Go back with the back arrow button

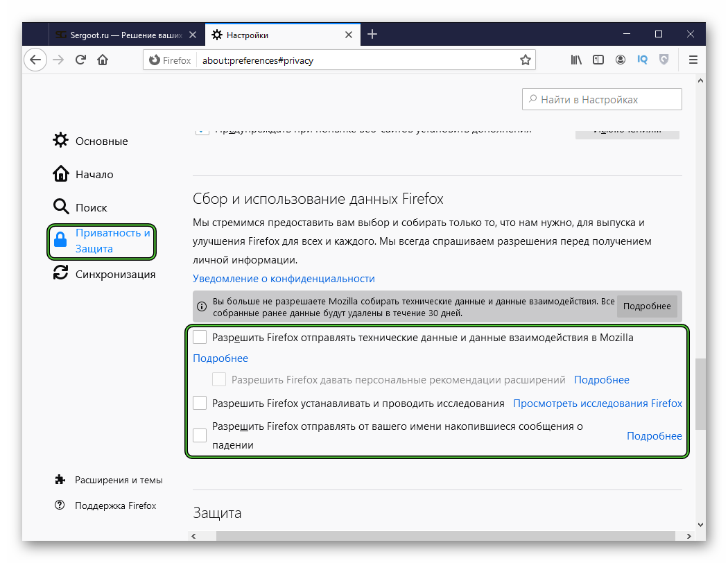(x=35, y=60)
